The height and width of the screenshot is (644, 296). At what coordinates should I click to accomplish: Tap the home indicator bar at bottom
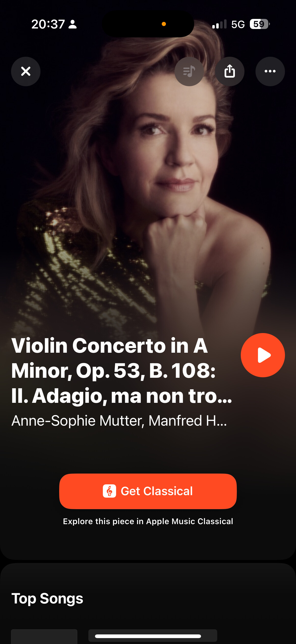148,636
